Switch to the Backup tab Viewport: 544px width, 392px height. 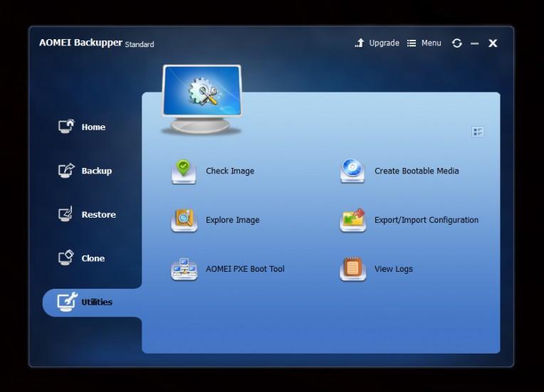[x=95, y=171]
